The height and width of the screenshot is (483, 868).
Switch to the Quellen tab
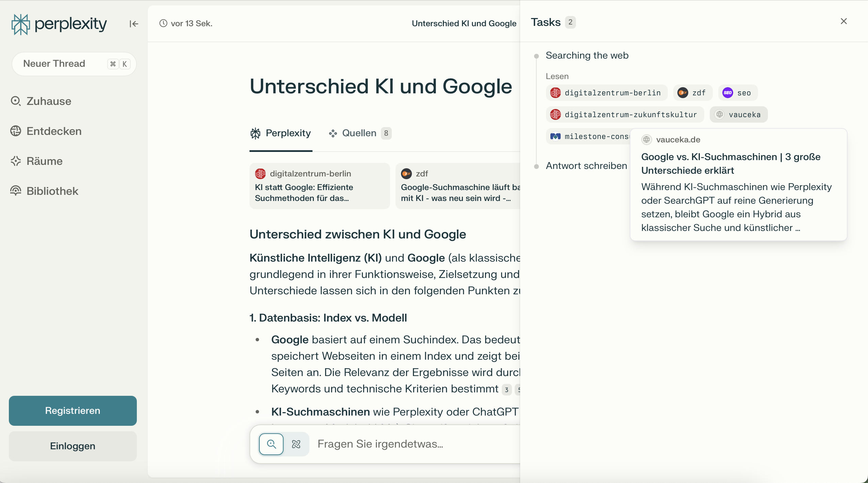pyautogui.click(x=360, y=133)
